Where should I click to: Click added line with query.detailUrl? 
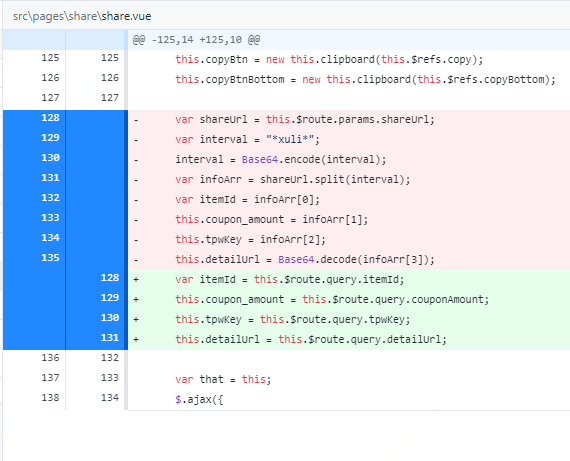coord(311,339)
